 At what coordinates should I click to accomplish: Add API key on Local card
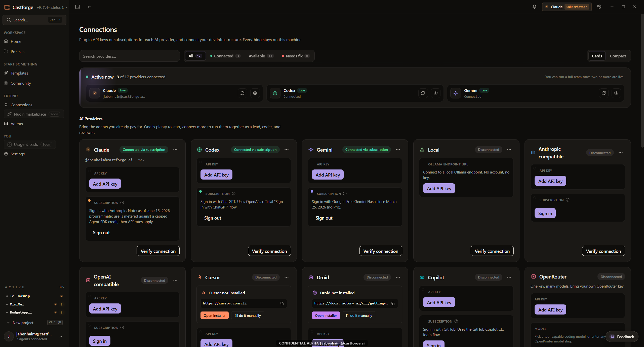pyautogui.click(x=439, y=188)
